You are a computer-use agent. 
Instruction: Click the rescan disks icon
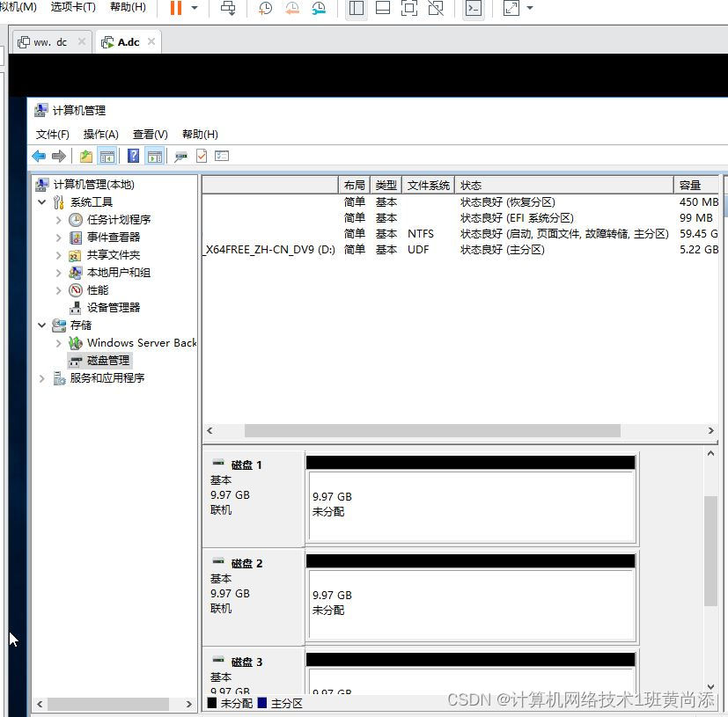180,156
